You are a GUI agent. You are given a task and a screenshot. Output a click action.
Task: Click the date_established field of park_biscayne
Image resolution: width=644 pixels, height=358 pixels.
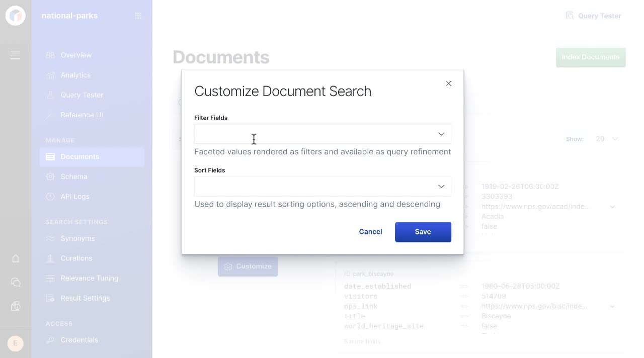[x=377, y=286]
